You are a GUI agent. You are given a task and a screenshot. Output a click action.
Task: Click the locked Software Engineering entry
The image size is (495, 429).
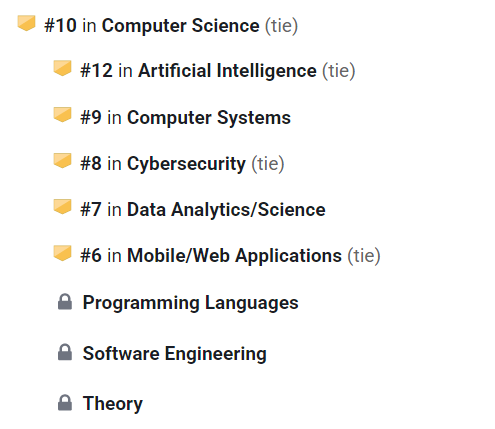(x=175, y=353)
